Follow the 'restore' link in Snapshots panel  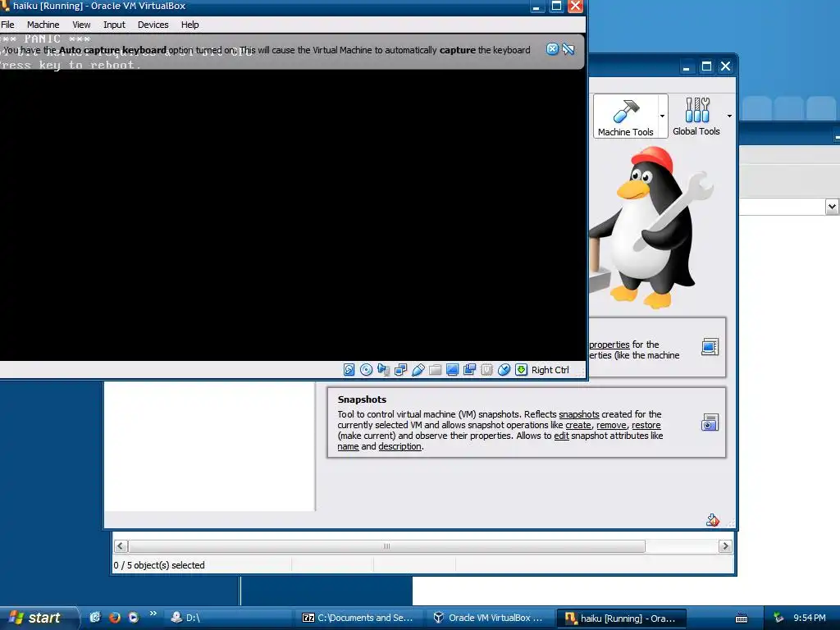coord(646,425)
